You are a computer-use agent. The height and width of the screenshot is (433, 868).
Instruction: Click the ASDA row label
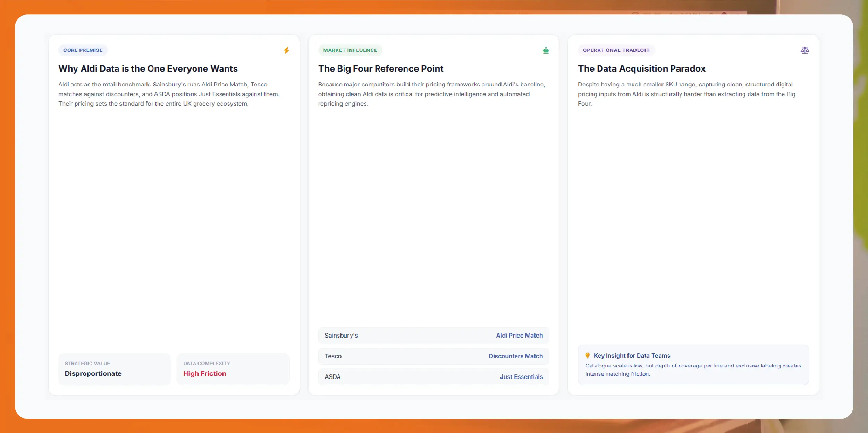pos(332,377)
